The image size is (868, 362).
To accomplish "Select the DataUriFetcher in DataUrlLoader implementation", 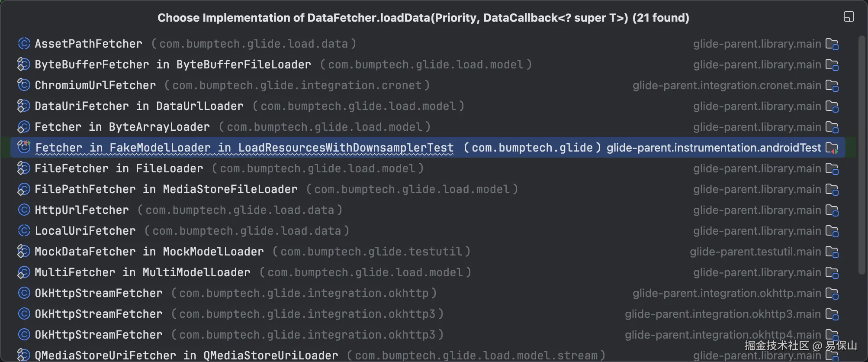I will [138, 106].
